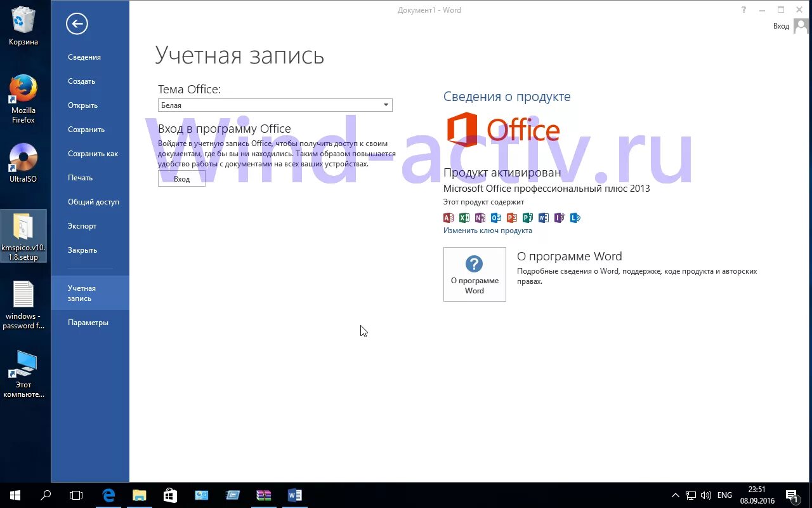This screenshot has width=812, height=508.
Task: Click the PowerPoint product icon
Action: (512, 218)
